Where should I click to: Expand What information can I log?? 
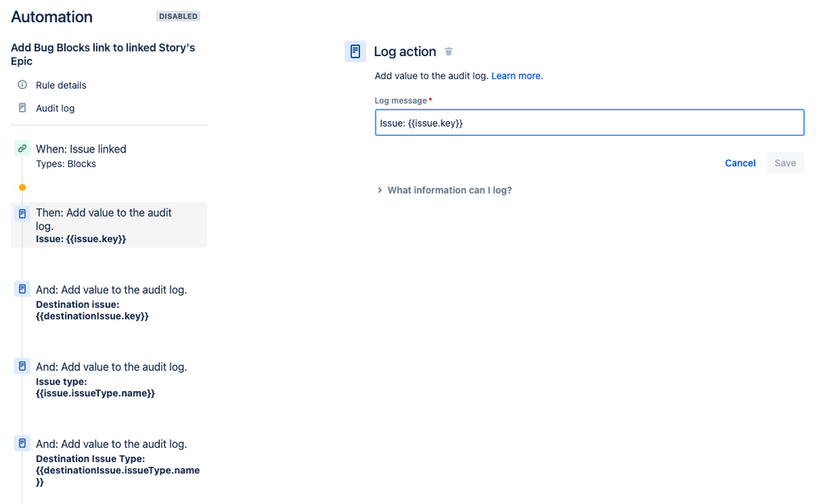pyautogui.click(x=444, y=190)
